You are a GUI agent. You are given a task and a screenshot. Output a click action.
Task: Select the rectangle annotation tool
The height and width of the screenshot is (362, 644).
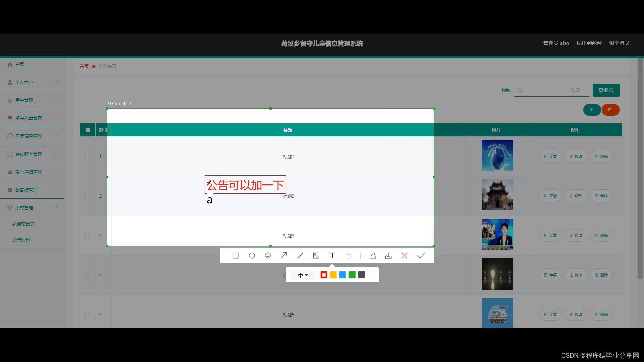pyautogui.click(x=235, y=256)
